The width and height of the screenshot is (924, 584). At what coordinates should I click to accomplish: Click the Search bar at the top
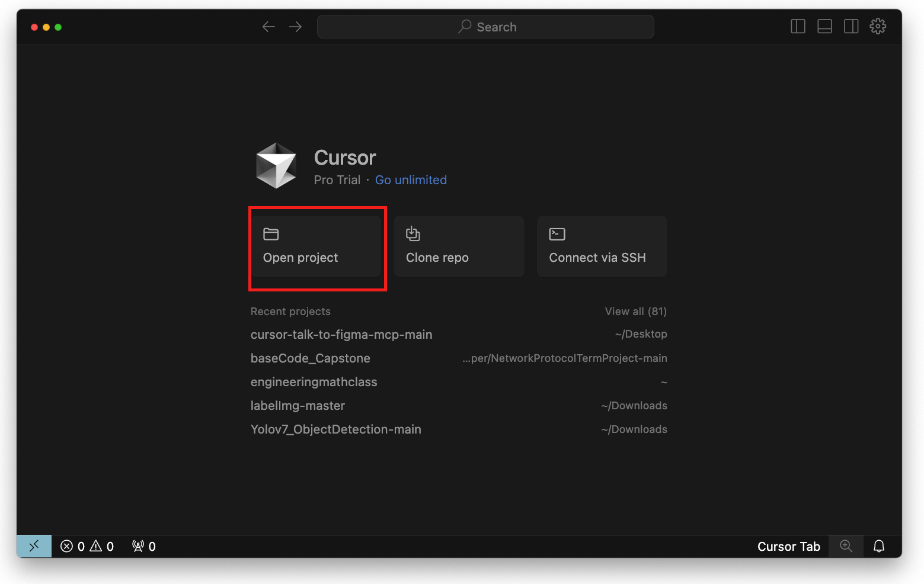pos(485,27)
